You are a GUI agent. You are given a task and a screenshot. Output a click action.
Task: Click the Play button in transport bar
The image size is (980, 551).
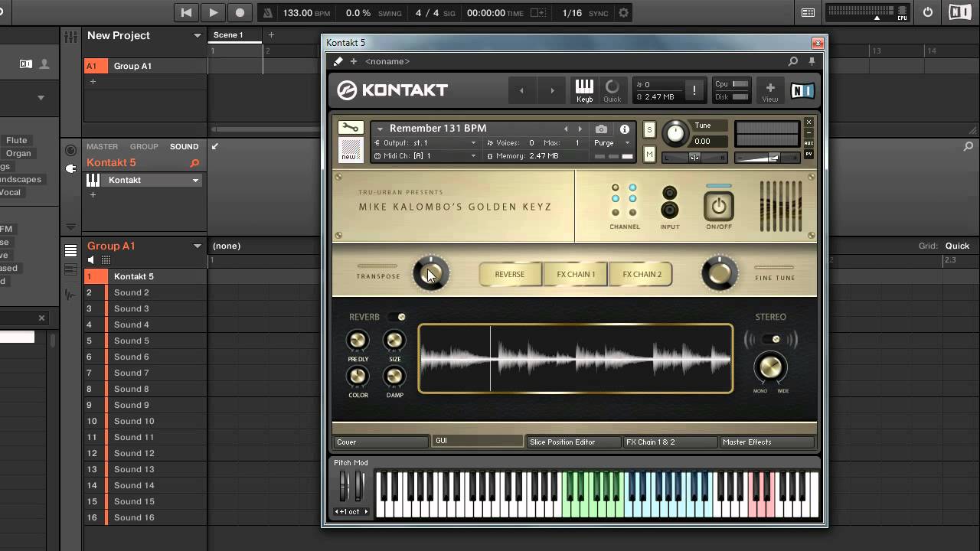pyautogui.click(x=213, y=12)
